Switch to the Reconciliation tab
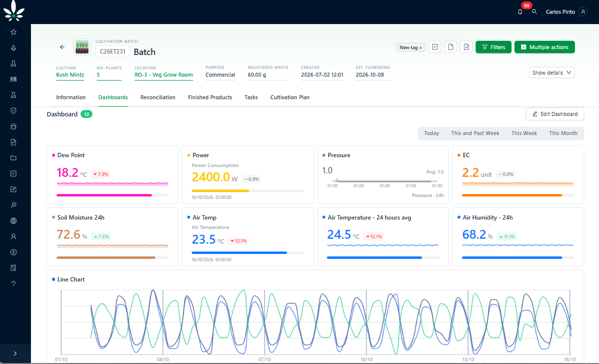This screenshot has width=599, height=364. (x=158, y=97)
